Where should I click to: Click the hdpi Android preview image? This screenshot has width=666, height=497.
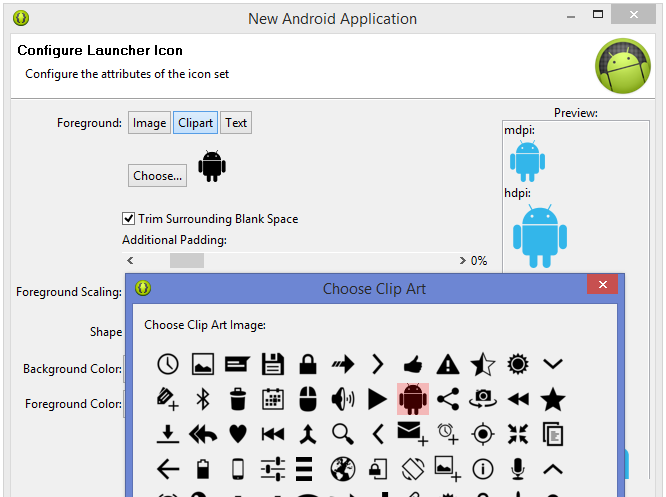[540, 236]
